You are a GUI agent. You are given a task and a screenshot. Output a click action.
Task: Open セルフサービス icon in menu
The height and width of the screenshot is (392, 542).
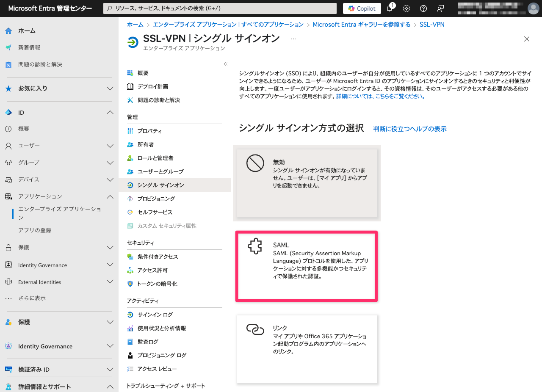point(130,213)
